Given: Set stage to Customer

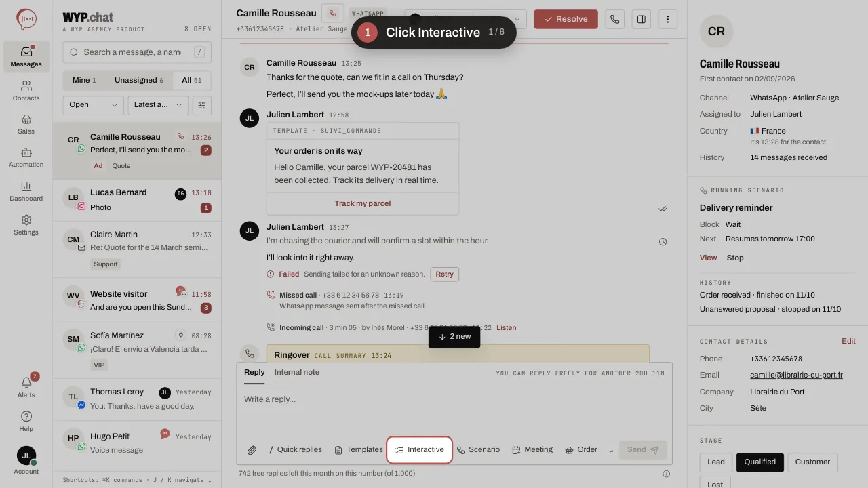Looking at the screenshot, I should pyautogui.click(x=812, y=462).
